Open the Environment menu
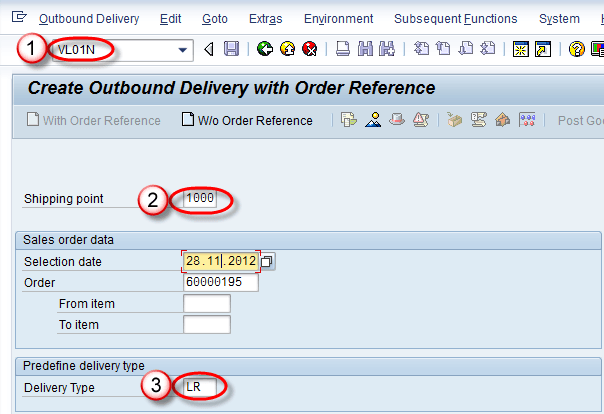604x414 pixels. 338,19
